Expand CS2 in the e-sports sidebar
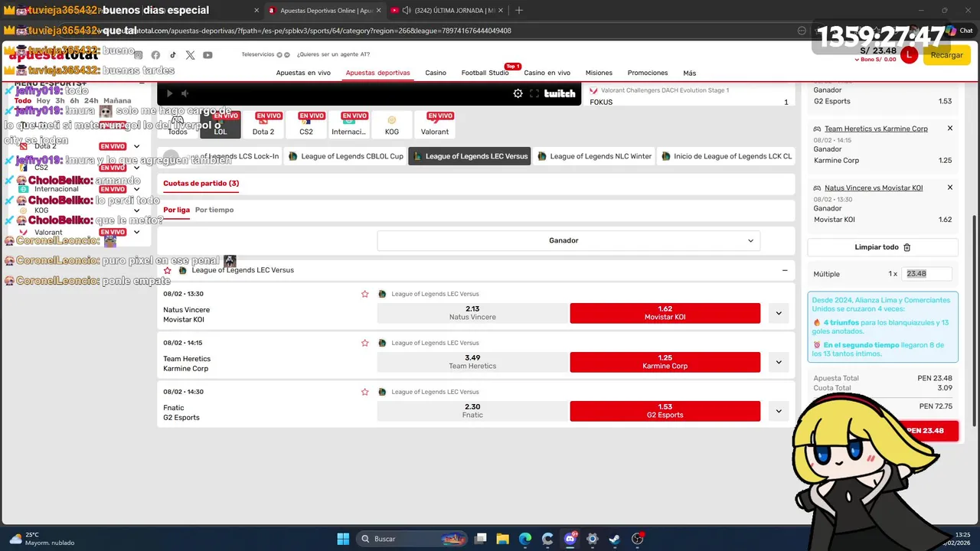The image size is (980, 551). pyautogui.click(x=136, y=168)
